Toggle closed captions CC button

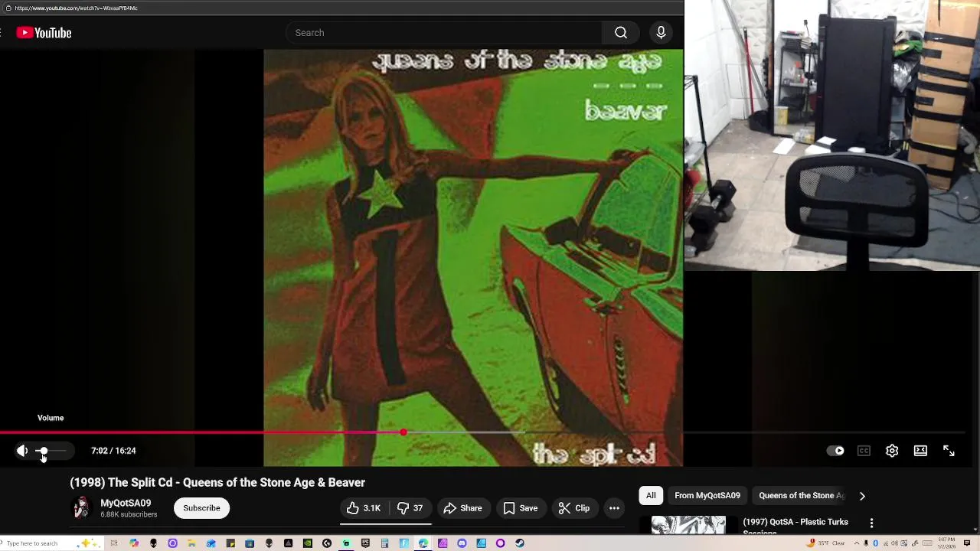[864, 451]
